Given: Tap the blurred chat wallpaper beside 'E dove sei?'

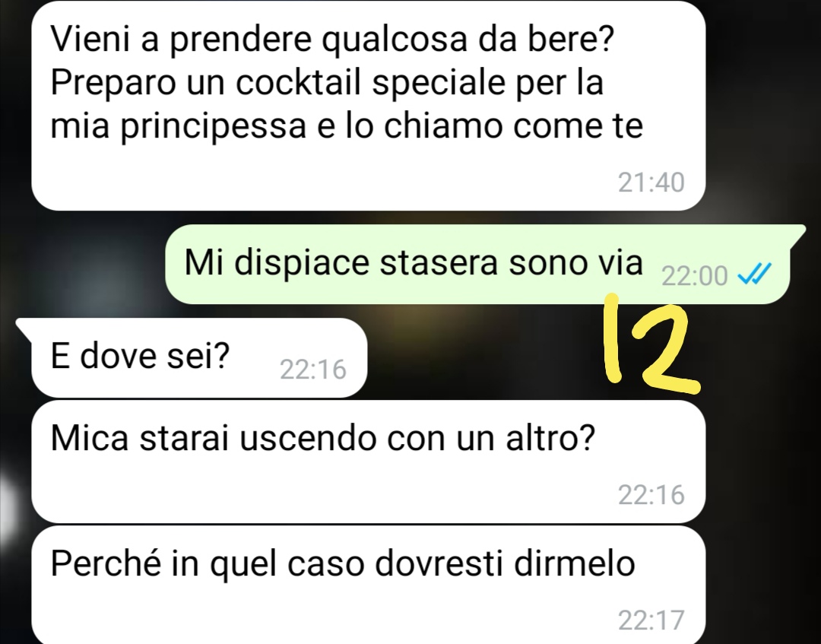Looking at the screenshot, I should [482, 357].
